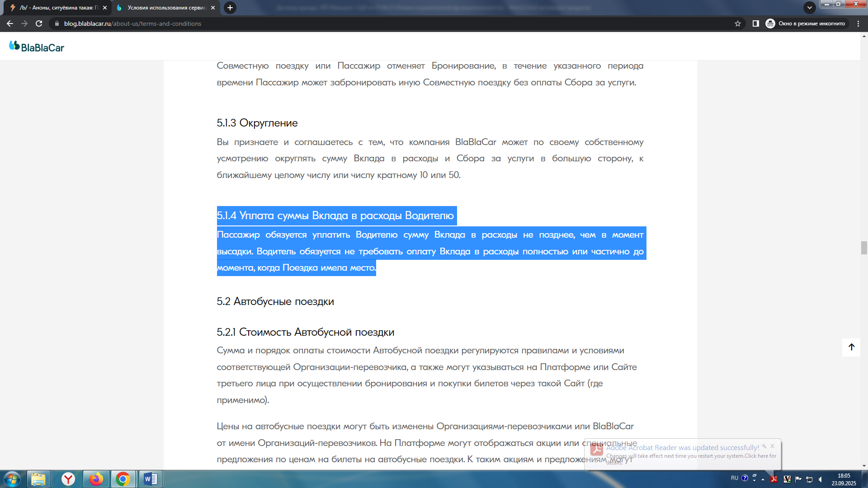Close the Adobe Acrobat update notification

tap(773, 446)
